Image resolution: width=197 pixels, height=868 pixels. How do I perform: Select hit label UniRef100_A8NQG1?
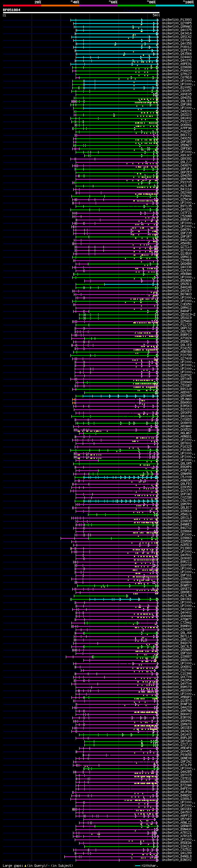(x=177, y=436)
